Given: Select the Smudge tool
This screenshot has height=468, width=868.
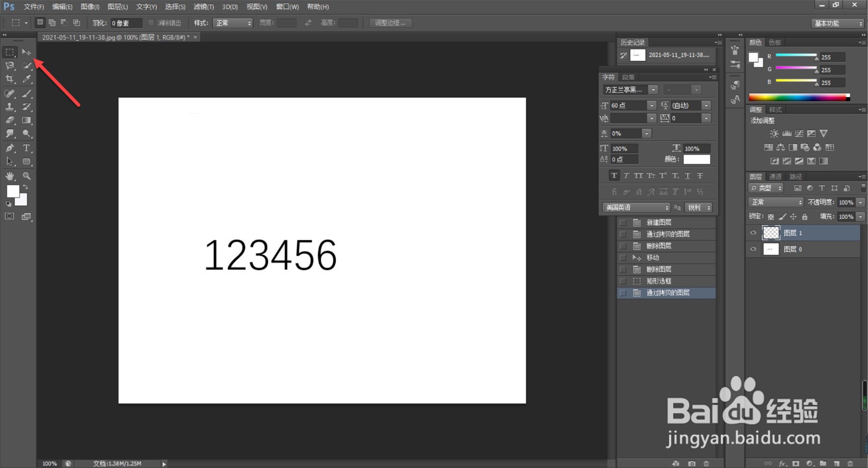Looking at the screenshot, I should (x=10, y=134).
